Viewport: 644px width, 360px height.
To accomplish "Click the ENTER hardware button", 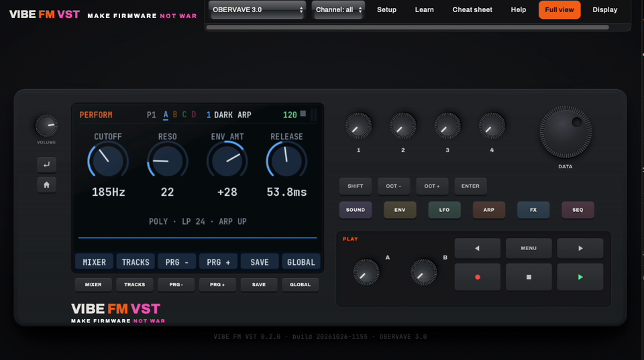I will coord(470,186).
